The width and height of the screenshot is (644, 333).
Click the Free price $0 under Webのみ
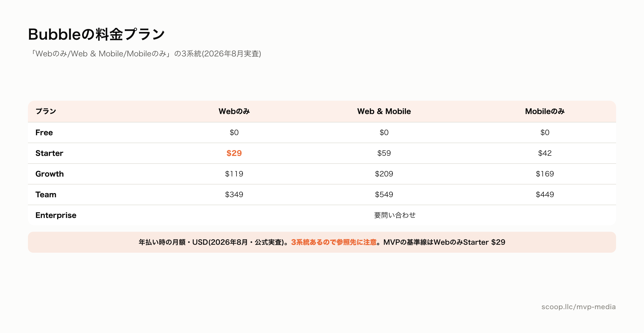(234, 132)
